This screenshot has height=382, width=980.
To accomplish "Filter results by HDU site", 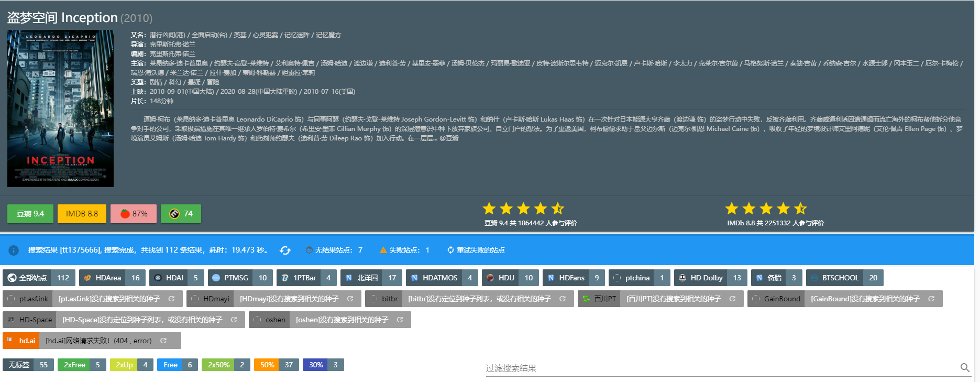I will (x=510, y=278).
